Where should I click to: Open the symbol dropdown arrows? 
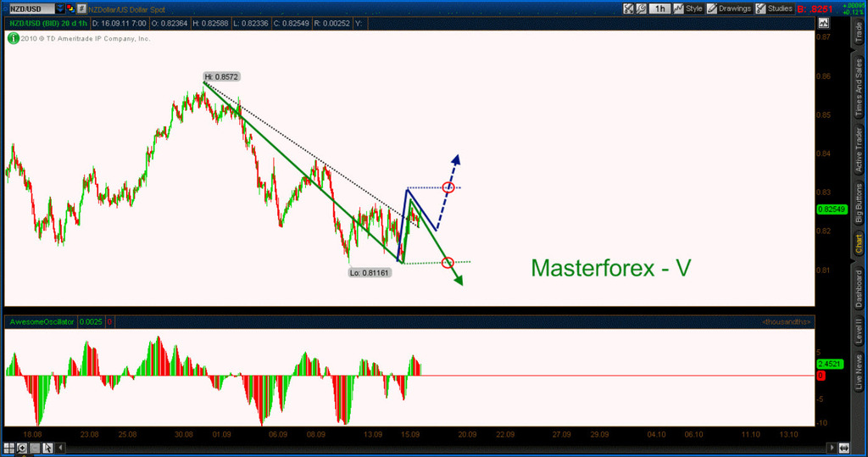click(60, 8)
